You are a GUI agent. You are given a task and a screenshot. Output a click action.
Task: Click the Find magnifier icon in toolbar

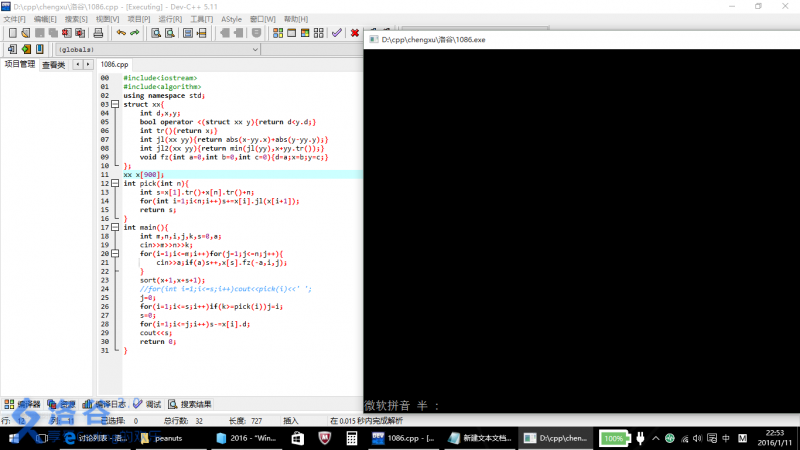pyautogui.click(x=155, y=33)
